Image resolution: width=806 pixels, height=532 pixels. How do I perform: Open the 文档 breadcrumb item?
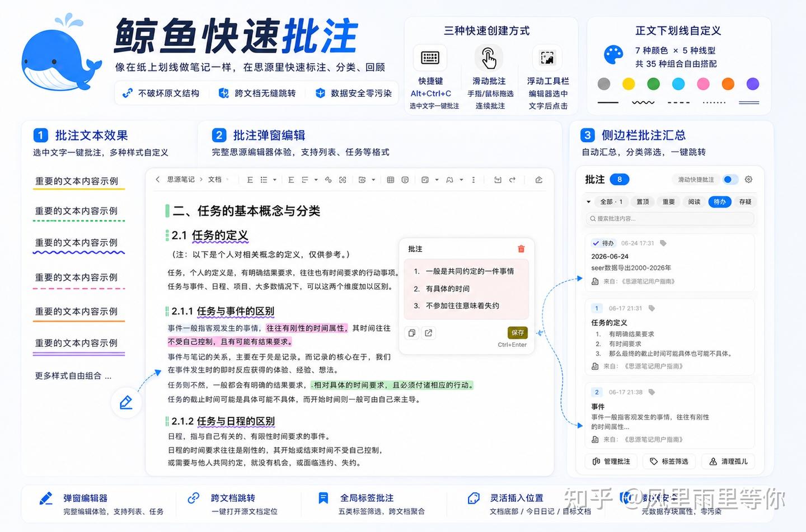215,180
